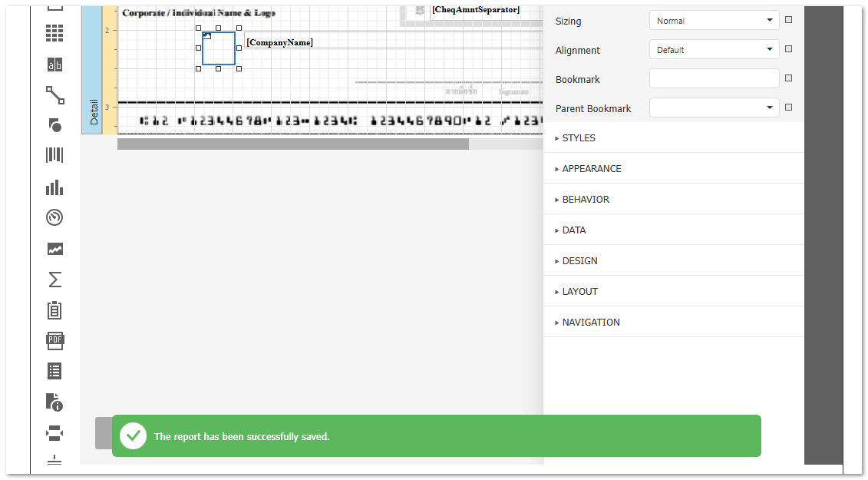This screenshot has height=480, width=868.
Task: Select the Table control icon in toolbox
Action: click(54, 33)
